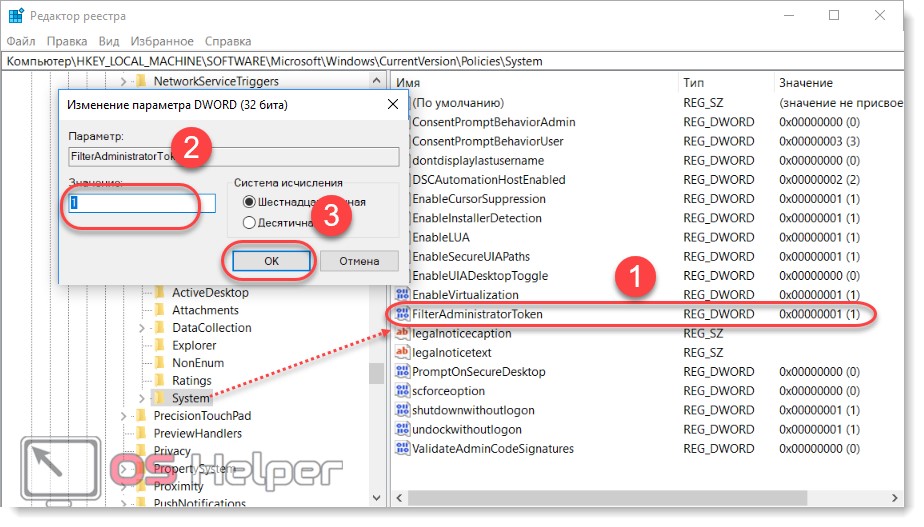Viewport: 924px width, 527px height.
Task: Click the FilterAdministratorToken DWORD value icon
Action: tap(403, 314)
